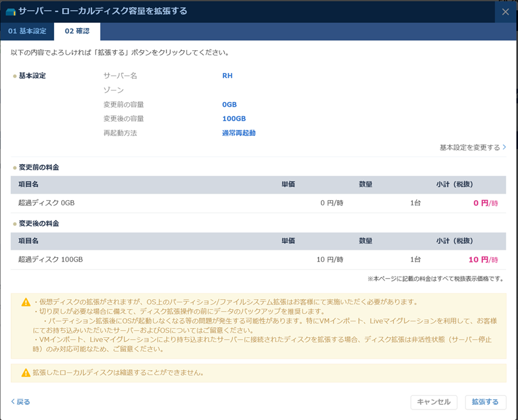Click the chevron next to 基本設定を変更する
Image resolution: width=518 pixels, height=420 pixels.
(504, 147)
